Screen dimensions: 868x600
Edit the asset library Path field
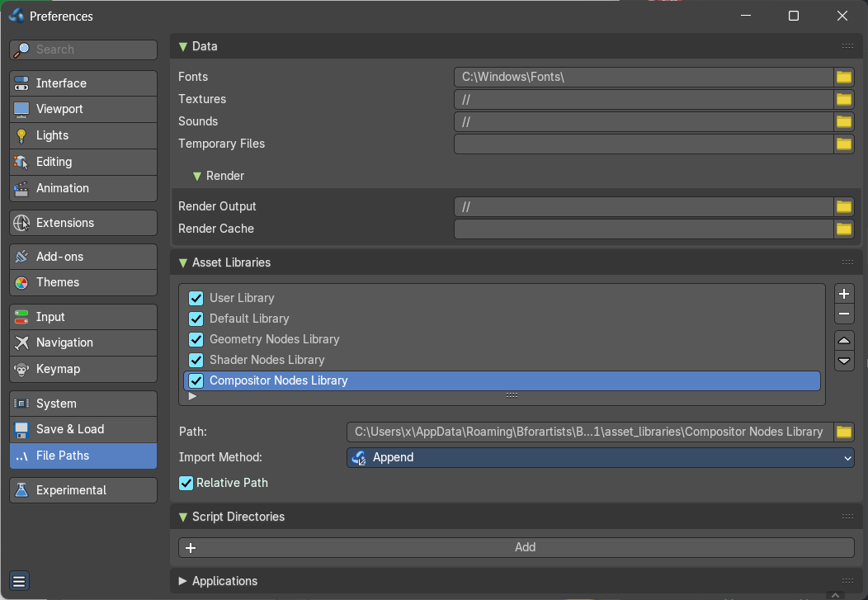590,432
